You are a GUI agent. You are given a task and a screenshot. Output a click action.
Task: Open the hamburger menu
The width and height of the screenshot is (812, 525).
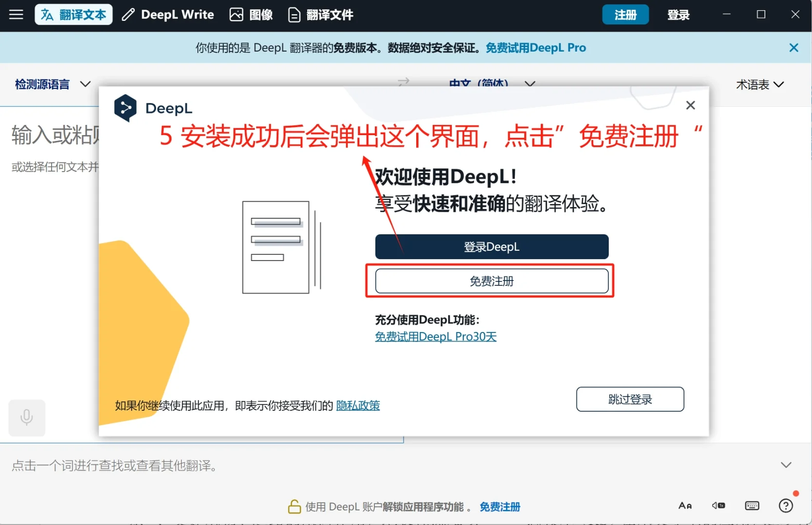tap(16, 15)
